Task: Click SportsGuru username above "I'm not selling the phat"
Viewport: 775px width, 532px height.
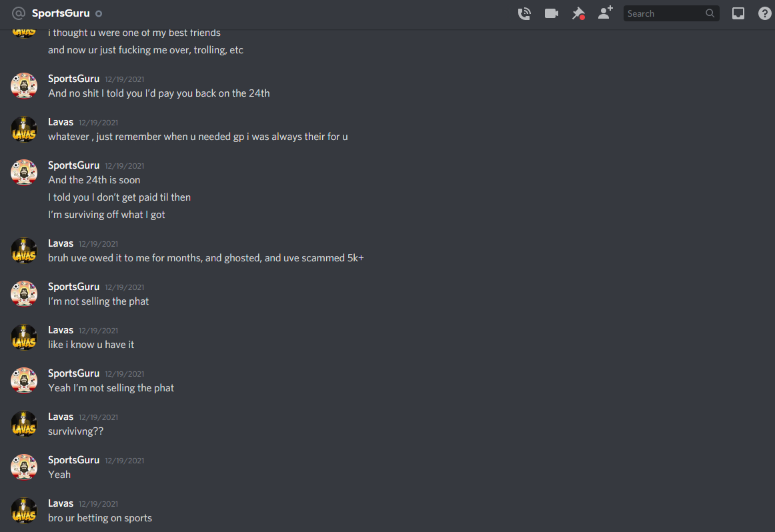Action: (x=73, y=287)
